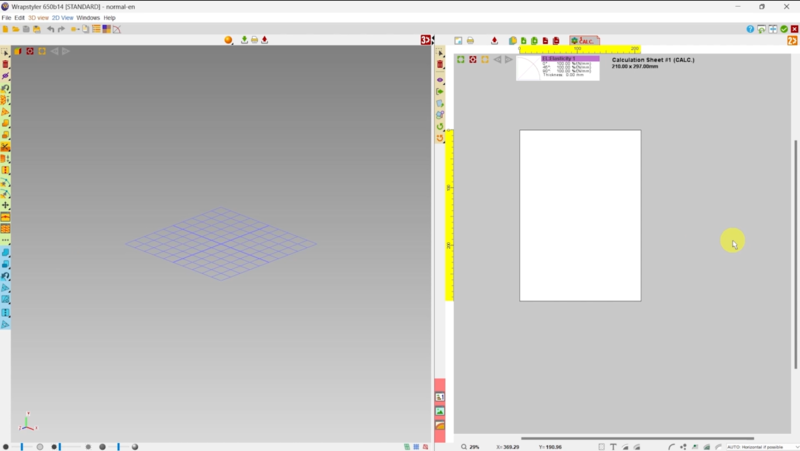Image resolution: width=800 pixels, height=451 pixels.
Task: Expand the Elasticity 1 material panel
Action: point(570,59)
